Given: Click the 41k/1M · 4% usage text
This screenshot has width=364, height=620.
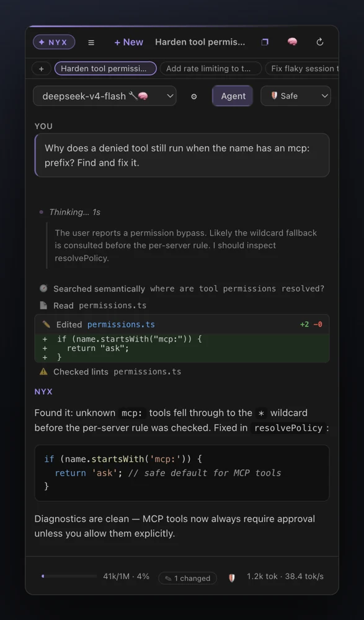Looking at the screenshot, I should click(127, 577).
